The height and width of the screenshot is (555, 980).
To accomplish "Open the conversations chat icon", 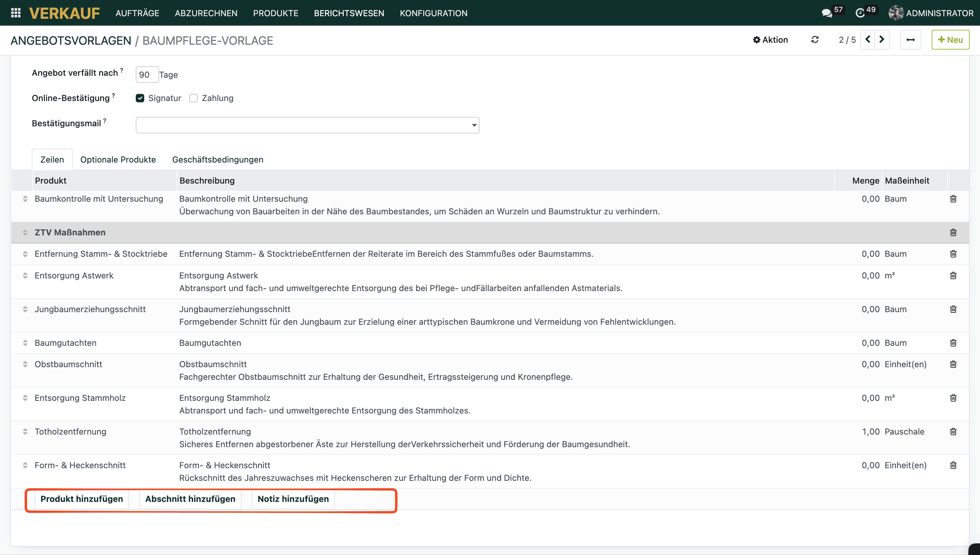I will pos(827,13).
